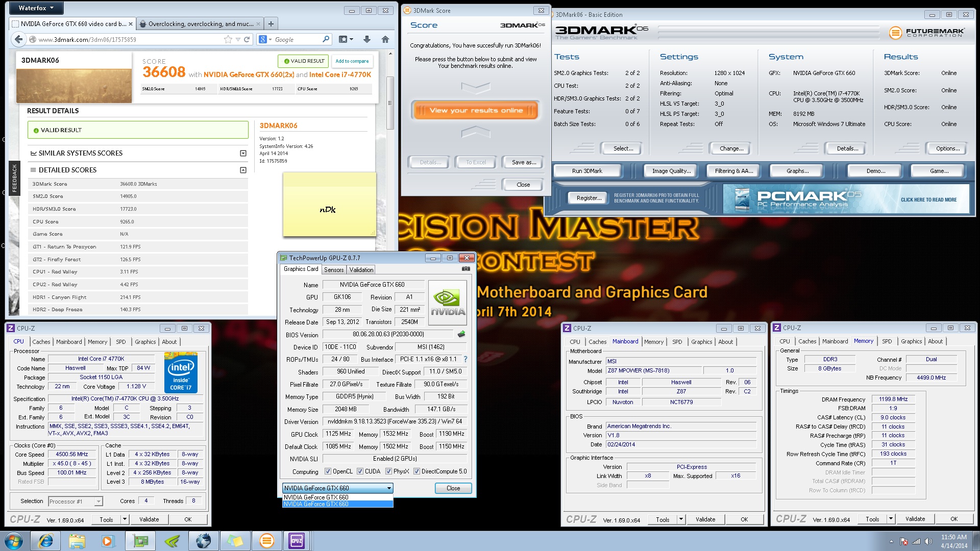Screen dimensions: 980x551
Task: Click the NVIDIA logo in GPU-Z
Action: tap(448, 303)
